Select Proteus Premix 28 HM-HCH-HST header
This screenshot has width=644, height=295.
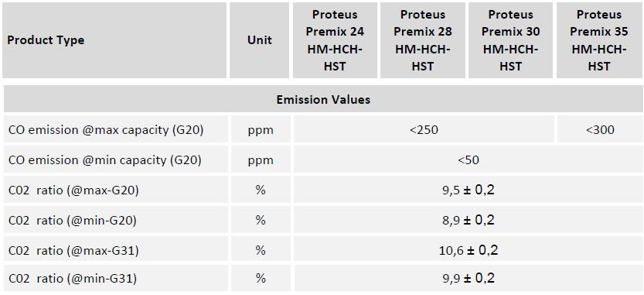point(423,40)
